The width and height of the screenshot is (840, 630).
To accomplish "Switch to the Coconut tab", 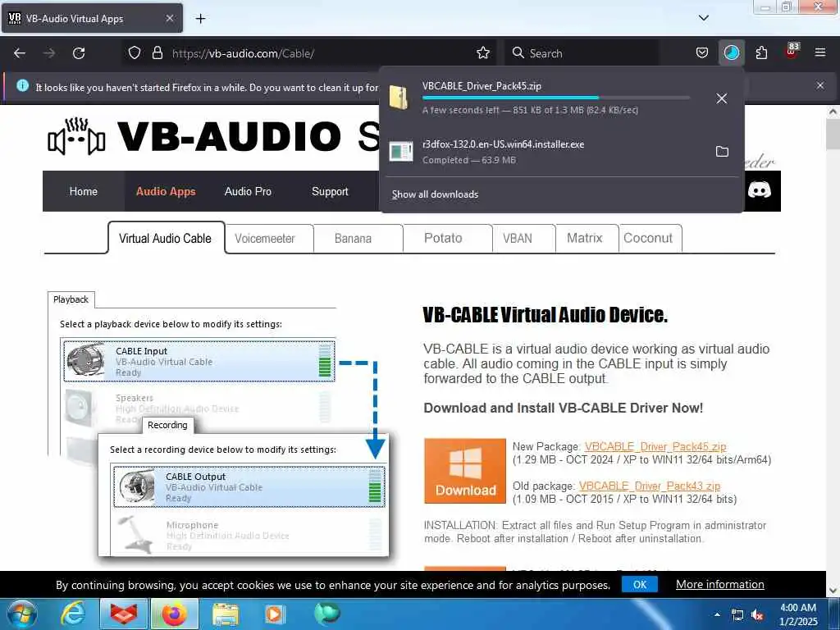I will click(651, 239).
